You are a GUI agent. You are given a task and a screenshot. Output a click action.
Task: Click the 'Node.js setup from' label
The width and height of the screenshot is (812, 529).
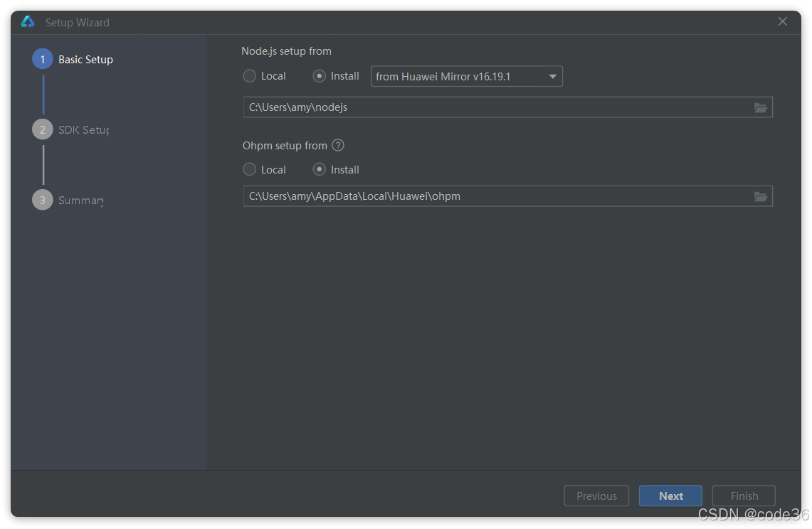click(x=286, y=51)
